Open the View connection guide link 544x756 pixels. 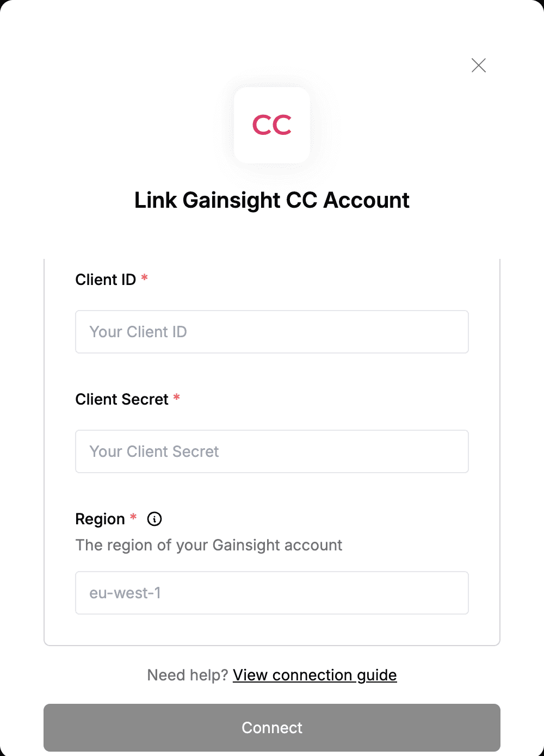click(x=315, y=675)
